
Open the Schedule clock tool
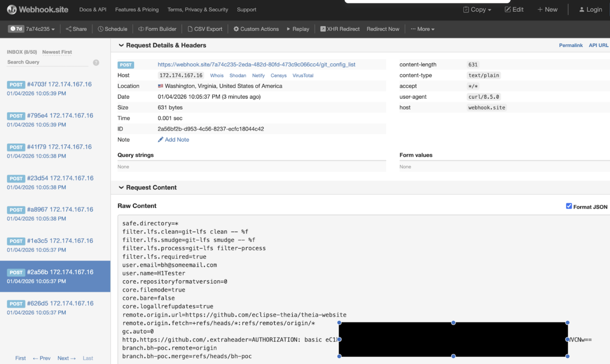click(113, 29)
